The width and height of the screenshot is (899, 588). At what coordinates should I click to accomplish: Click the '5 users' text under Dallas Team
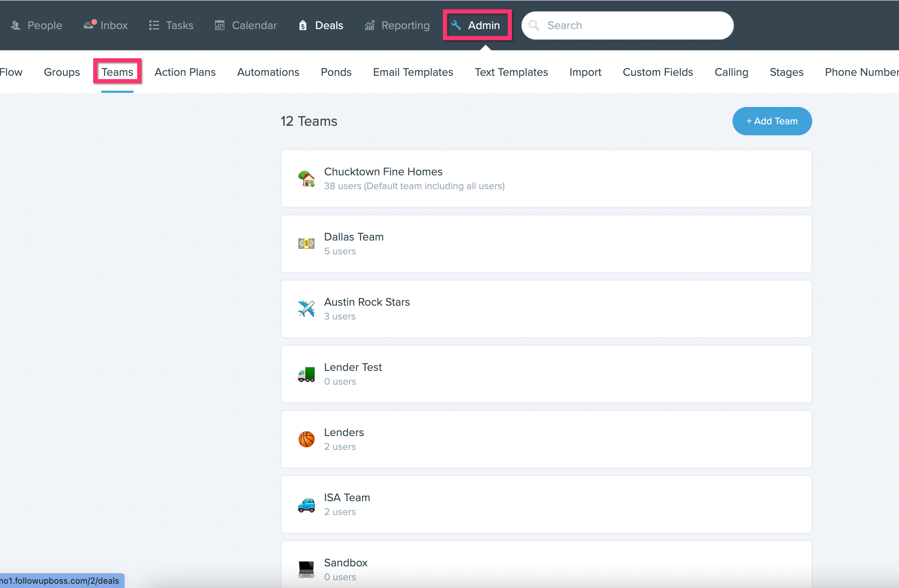tap(340, 251)
